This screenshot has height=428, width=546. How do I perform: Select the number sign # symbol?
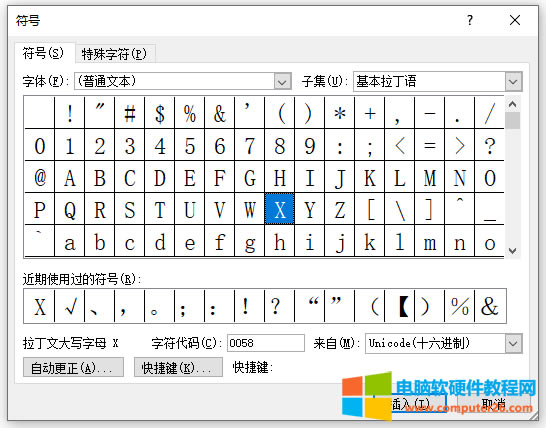[x=130, y=113]
